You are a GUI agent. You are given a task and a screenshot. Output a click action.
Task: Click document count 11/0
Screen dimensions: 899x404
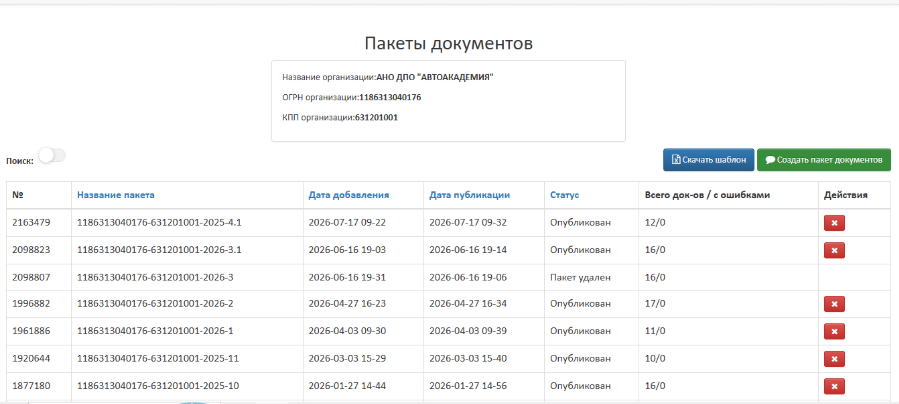click(655, 331)
